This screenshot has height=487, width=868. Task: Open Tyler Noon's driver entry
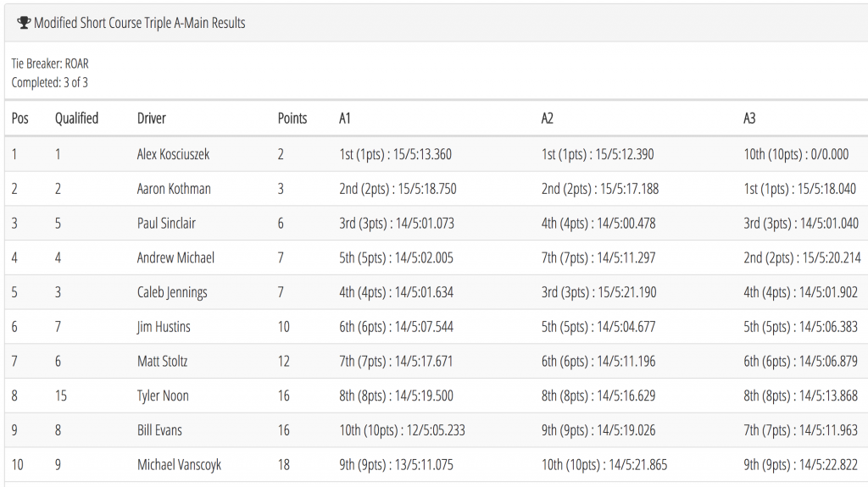163,396
